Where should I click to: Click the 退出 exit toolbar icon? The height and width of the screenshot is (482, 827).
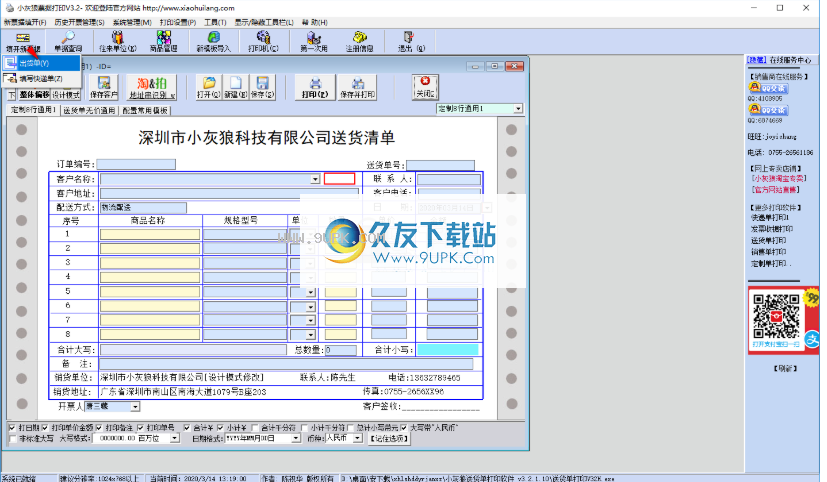410,41
